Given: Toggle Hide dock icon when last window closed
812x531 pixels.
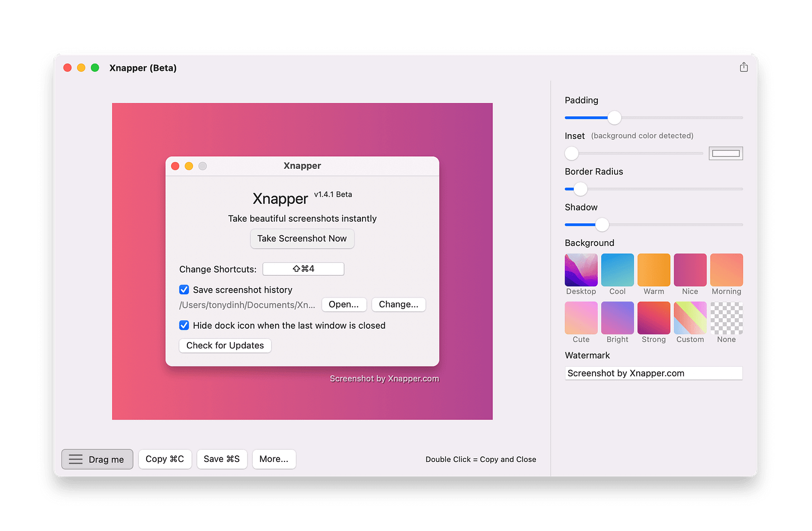Looking at the screenshot, I should (x=184, y=325).
